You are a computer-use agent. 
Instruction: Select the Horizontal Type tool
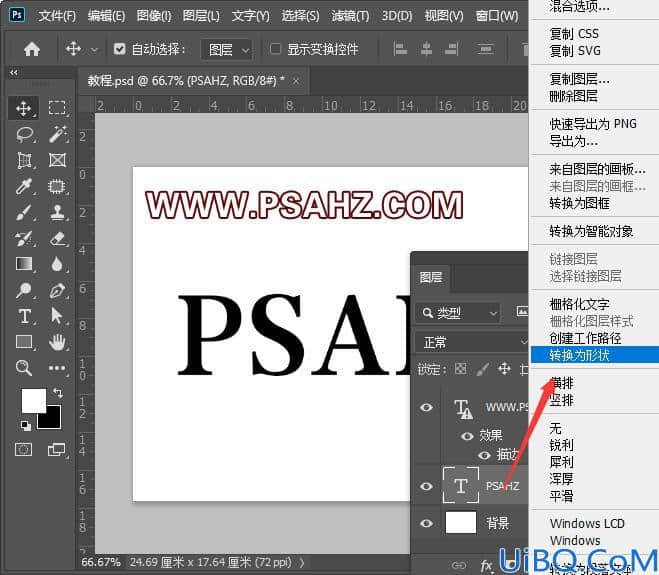click(24, 316)
